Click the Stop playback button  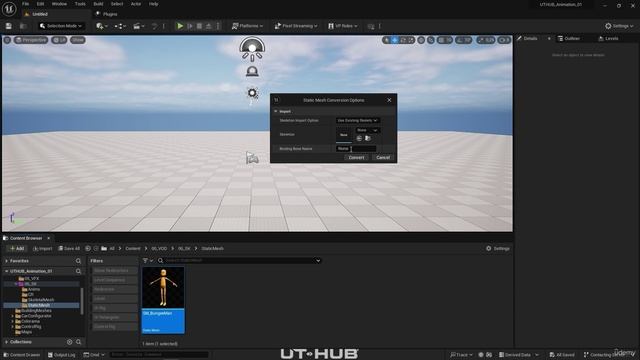199,26
